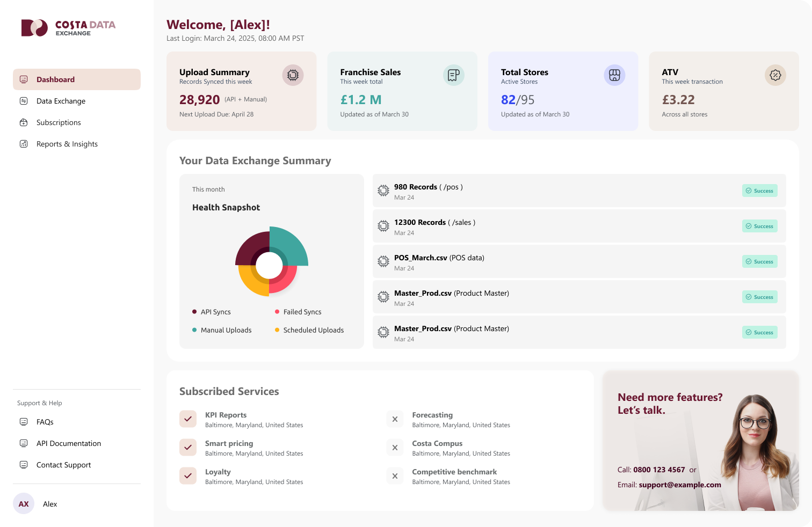Open the Data Exchange menu item
812x527 pixels.
77,101
